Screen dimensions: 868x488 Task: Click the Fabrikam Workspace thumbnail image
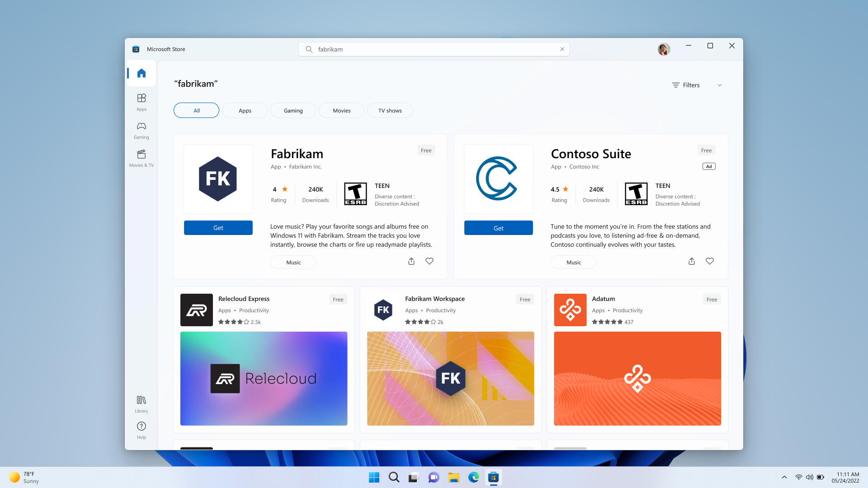point(451,378)
